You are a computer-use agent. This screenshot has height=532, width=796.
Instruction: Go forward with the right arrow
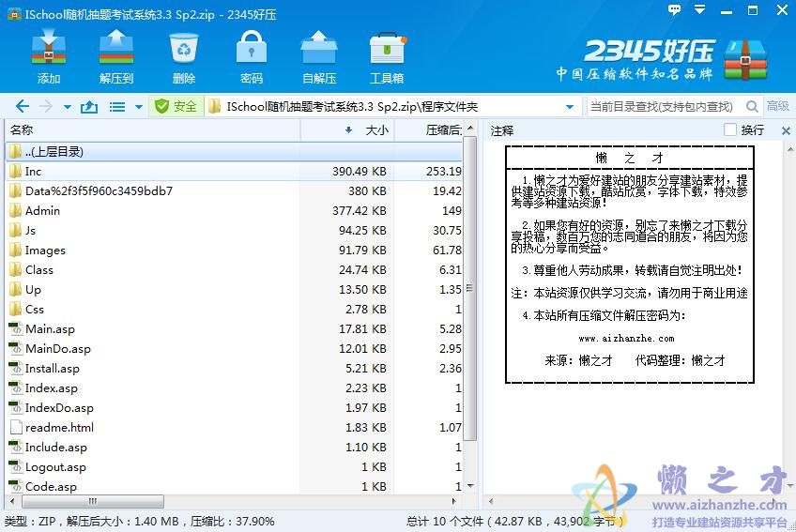click(46, 106)
